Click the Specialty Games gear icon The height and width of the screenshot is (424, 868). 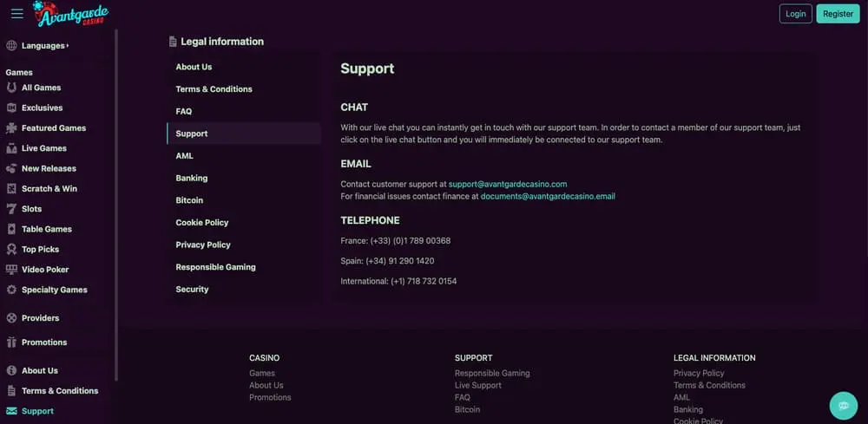pos(11,290)
